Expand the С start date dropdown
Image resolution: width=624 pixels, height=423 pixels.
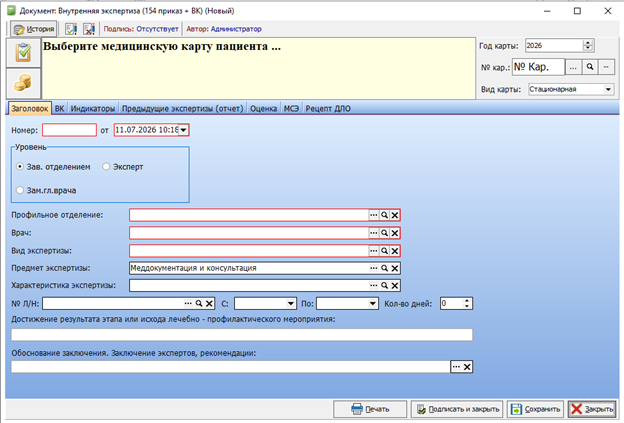[x=291, y=304]
